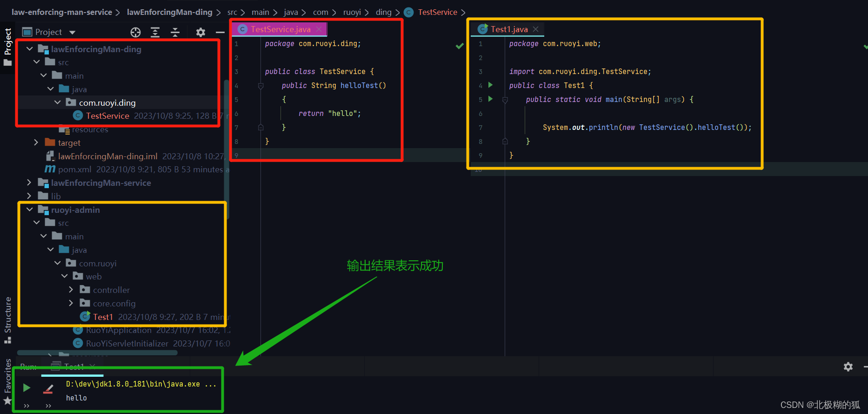Viewport: 868px width, 414px height.
Task: Click the Project tree horizontal scrollbar
Action: coord(97,353)
